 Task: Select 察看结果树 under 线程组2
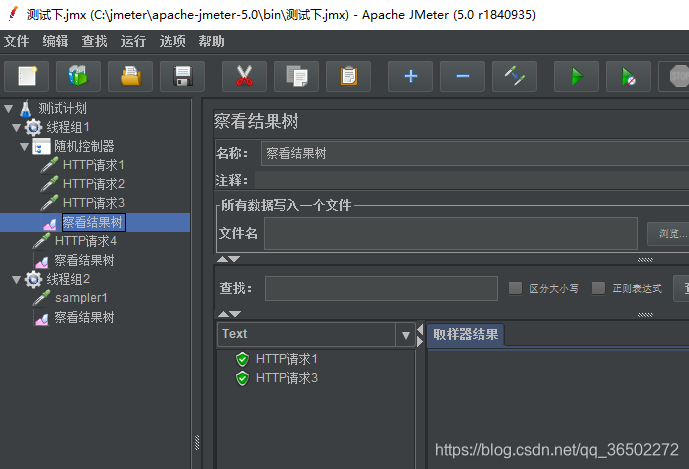pos(84,317)
